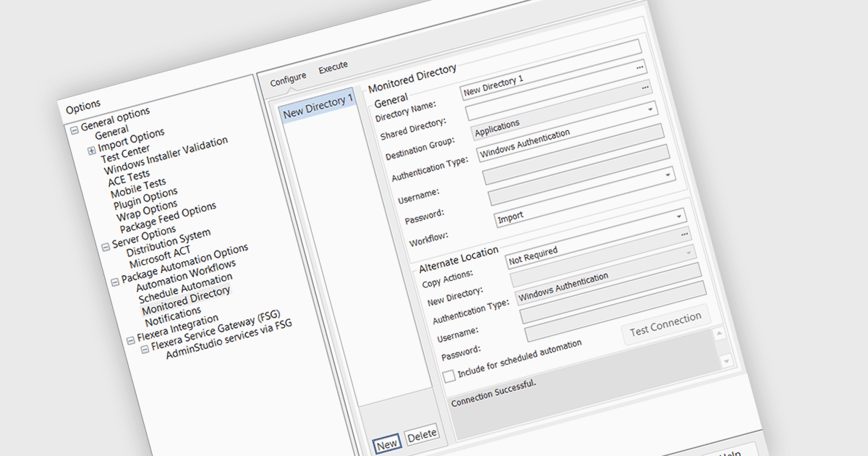Select ACE Tests in the tree
The width and height of the screenshot is (868, 456).
[129, 177]
